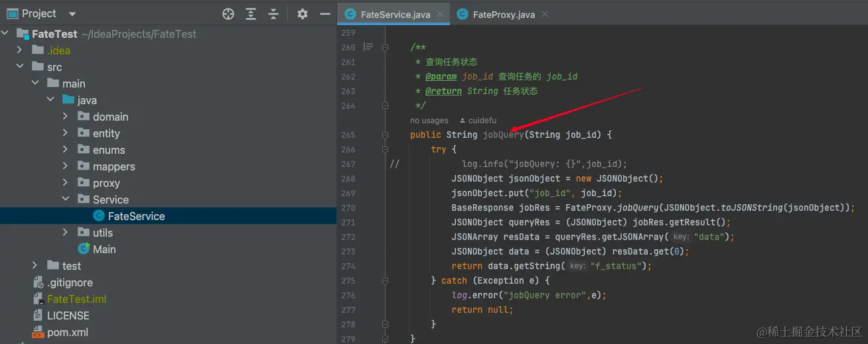Select the LICENSE file

click(68, 315)
